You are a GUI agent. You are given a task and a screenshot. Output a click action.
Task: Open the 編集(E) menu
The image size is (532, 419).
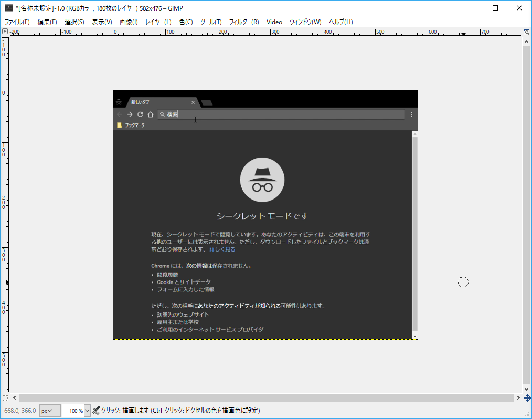pyautogui.click(x=47, y=22)
